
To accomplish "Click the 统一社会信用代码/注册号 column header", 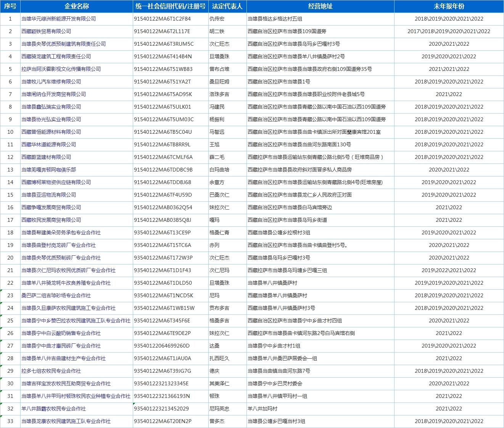I will pyautogui.click(x=171, y=6).
